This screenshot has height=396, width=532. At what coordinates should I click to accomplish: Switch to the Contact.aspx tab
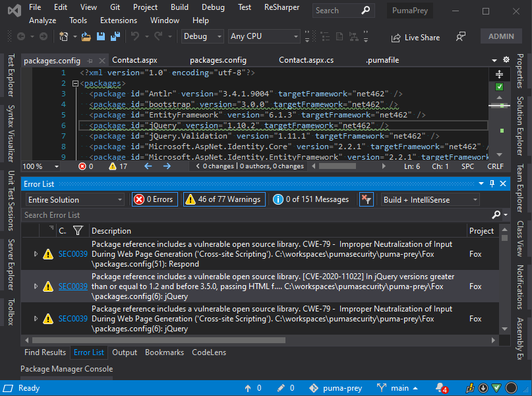click(134, 60)
